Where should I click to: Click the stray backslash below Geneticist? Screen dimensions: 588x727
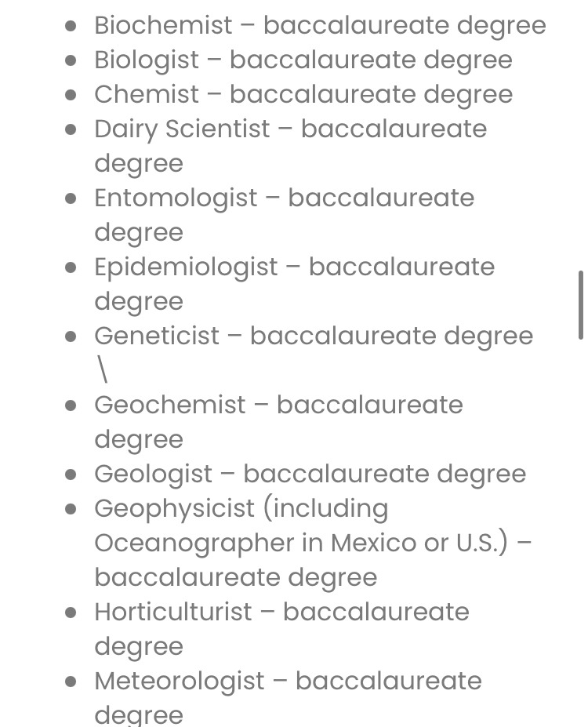[102, 370]
